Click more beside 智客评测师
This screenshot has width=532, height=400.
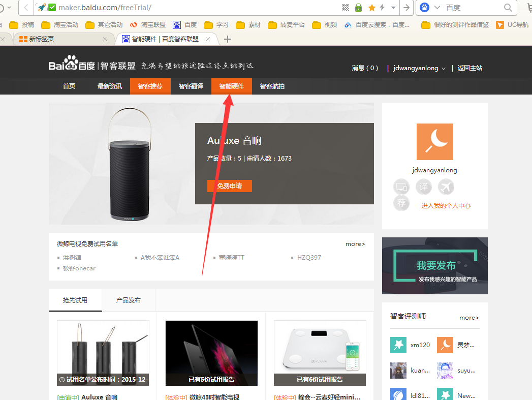469,318
